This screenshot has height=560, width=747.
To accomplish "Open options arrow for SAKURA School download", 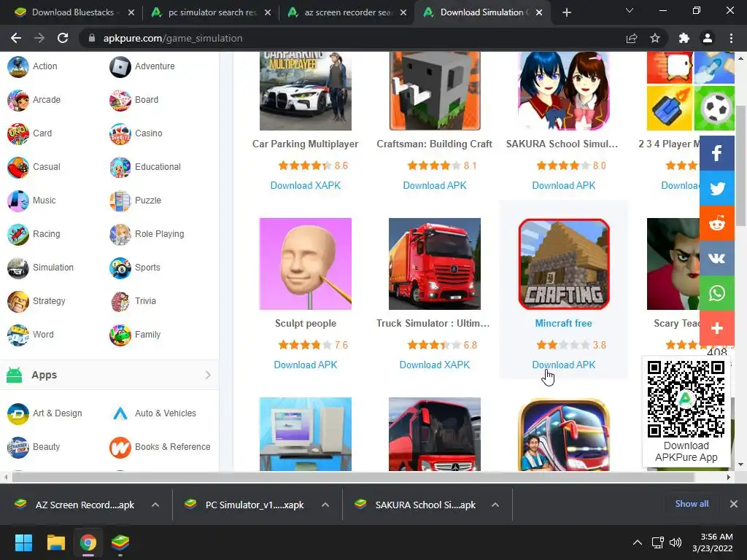I will (x=495, y=505).
